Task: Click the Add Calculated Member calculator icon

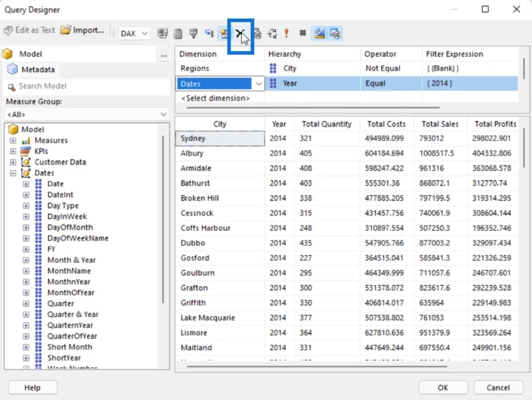Action: [178, 33]
